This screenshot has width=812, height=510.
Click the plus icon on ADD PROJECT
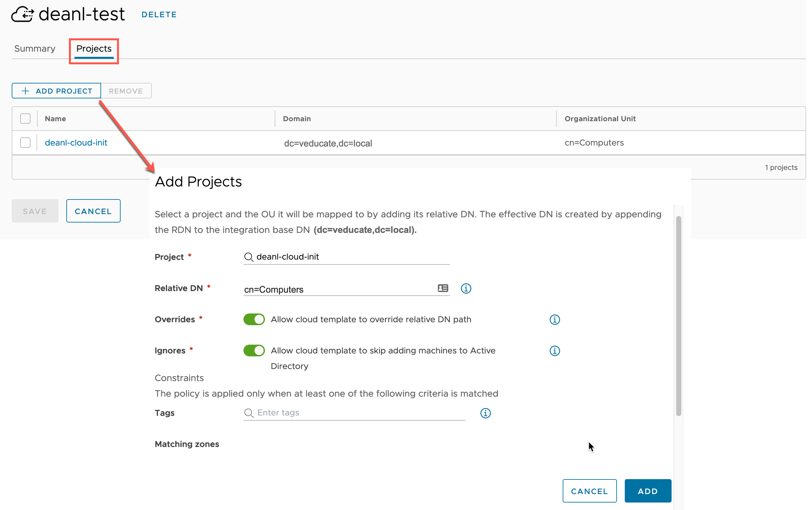point(25,91)
